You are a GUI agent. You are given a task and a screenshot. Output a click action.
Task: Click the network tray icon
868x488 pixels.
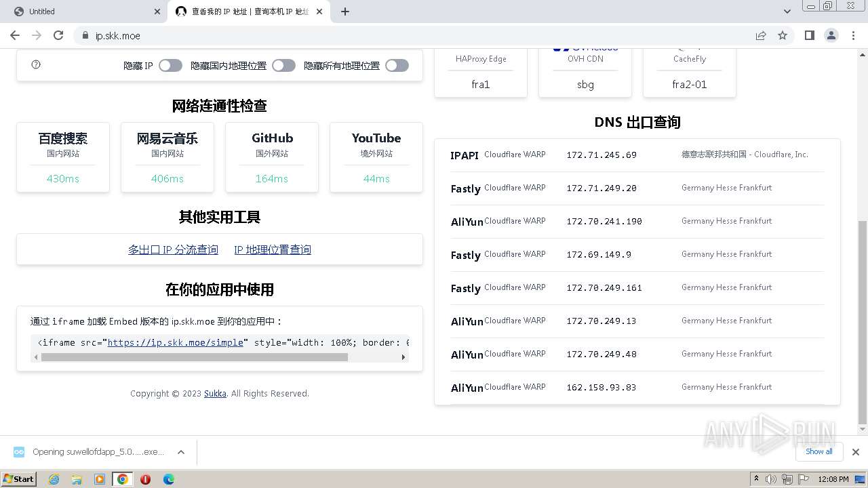787,479
